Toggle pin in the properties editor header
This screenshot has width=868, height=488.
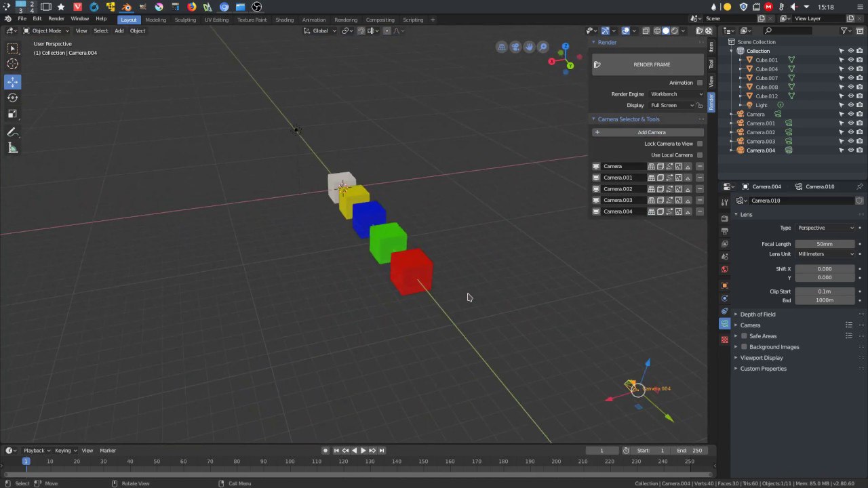coord(860,186)
